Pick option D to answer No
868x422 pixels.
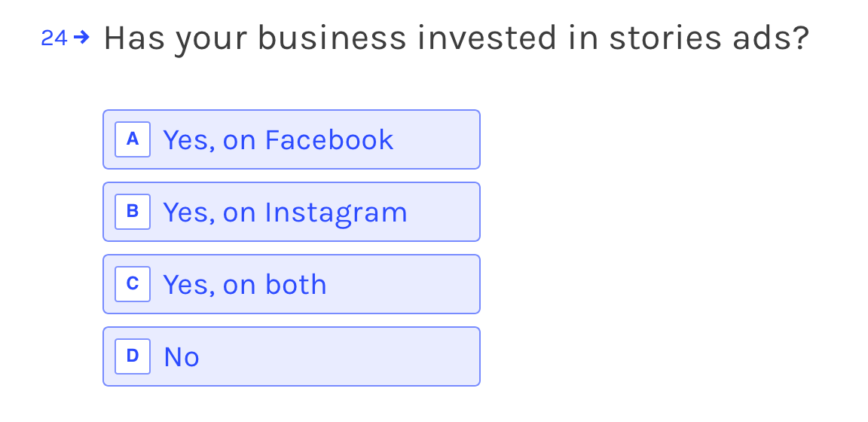[x=291, y=356]
